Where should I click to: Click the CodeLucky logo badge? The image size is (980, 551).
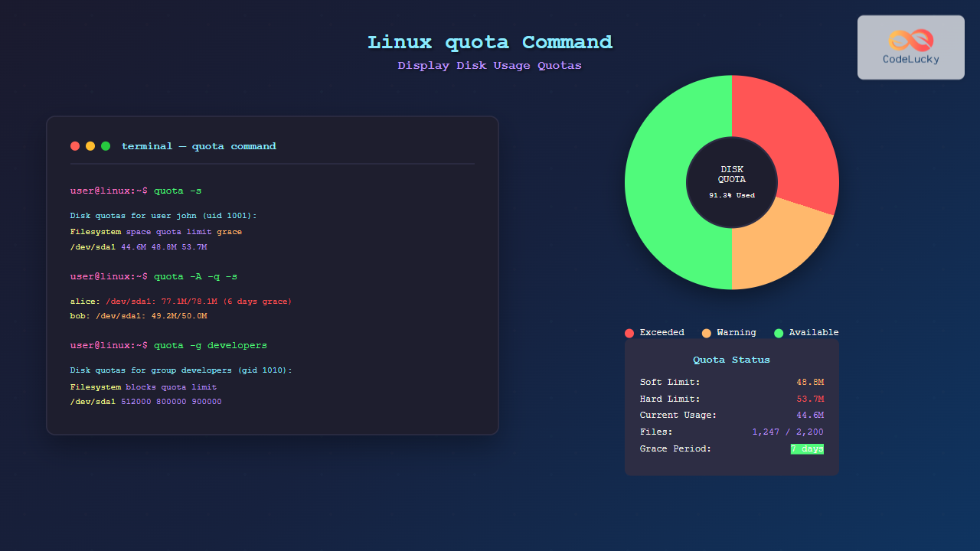click(910, 47)
